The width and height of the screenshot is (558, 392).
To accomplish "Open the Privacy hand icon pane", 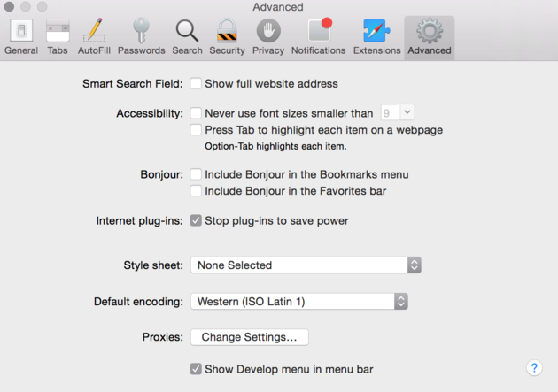I will [x=268, y=37].
